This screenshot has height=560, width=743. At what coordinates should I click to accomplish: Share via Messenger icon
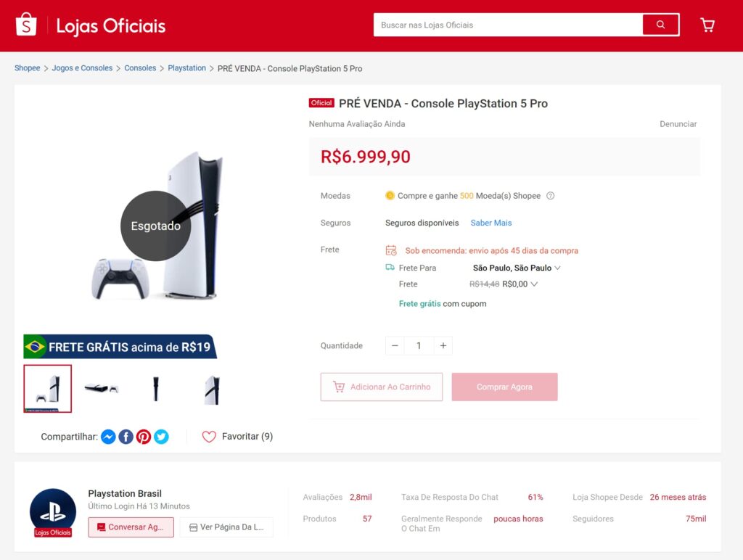108,437
